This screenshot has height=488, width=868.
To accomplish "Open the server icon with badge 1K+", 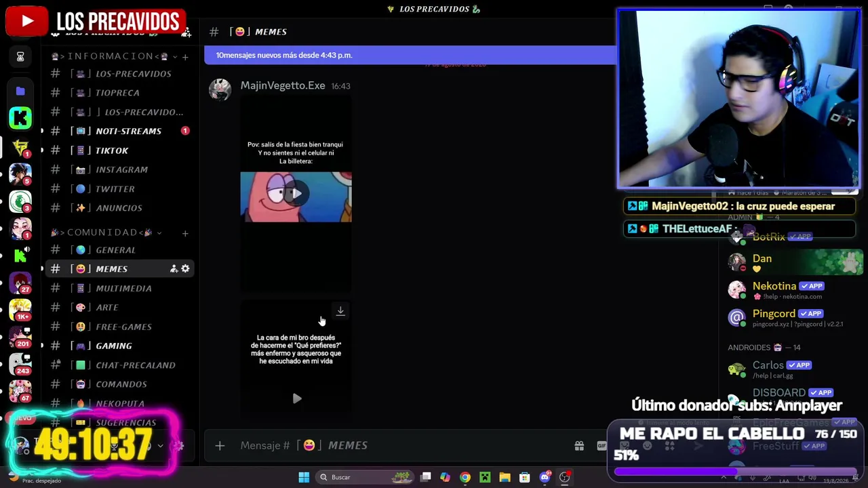I will tap(20, 310).
